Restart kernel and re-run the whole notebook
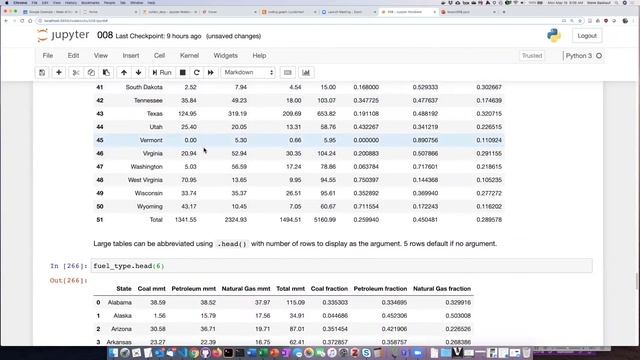The width and height of the screenshot is (640, 360). pos(211,73)
